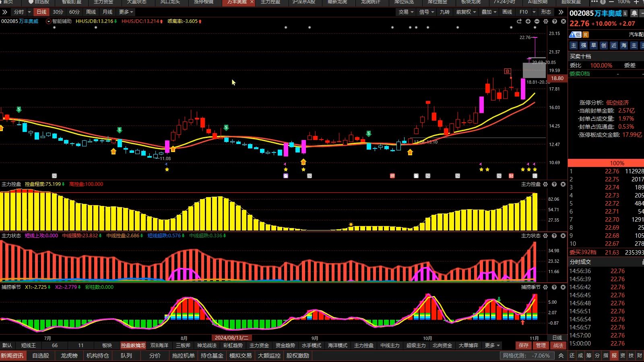Screen dimensions: 644x362
Task: Open settings gear of 捕捞季节 panel
Action: pyautogui.click(x=545, y=287)
